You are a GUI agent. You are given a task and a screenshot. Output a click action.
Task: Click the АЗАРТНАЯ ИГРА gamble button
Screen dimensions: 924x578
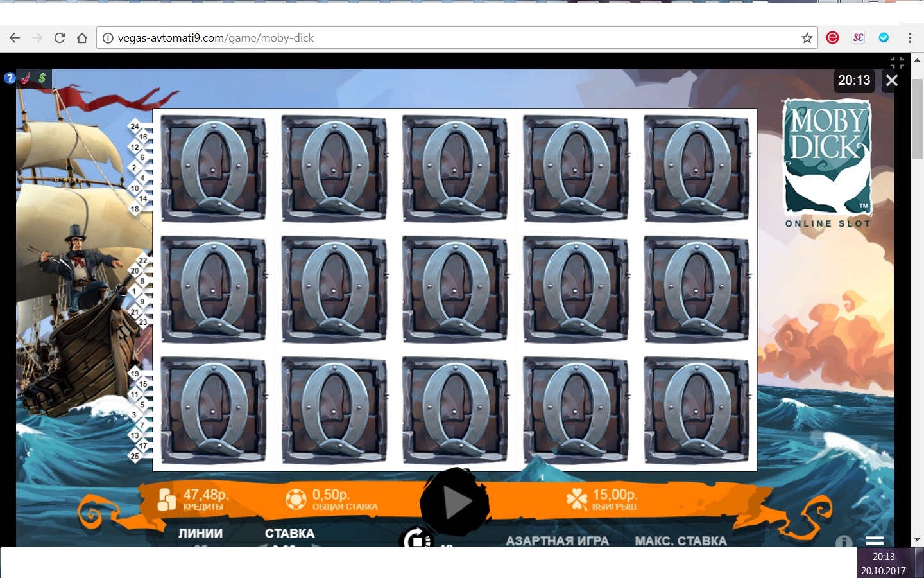(558, 541)
